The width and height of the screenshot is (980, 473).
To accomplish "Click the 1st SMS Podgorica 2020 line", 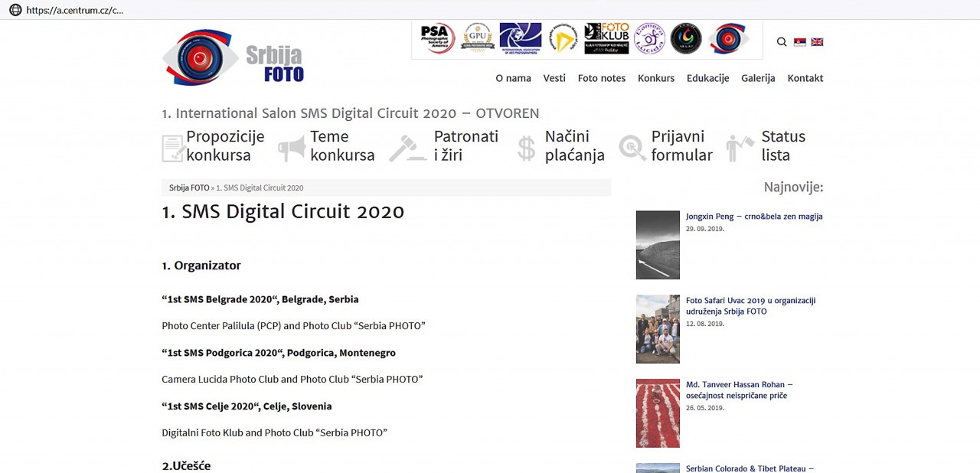I will 279,353.
